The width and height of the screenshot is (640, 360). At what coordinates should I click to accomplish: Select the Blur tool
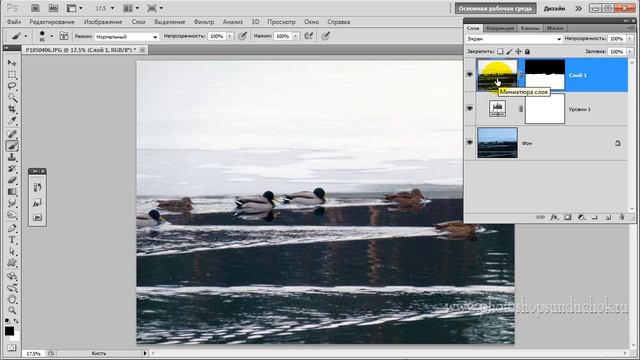click(x=12, y=203)
